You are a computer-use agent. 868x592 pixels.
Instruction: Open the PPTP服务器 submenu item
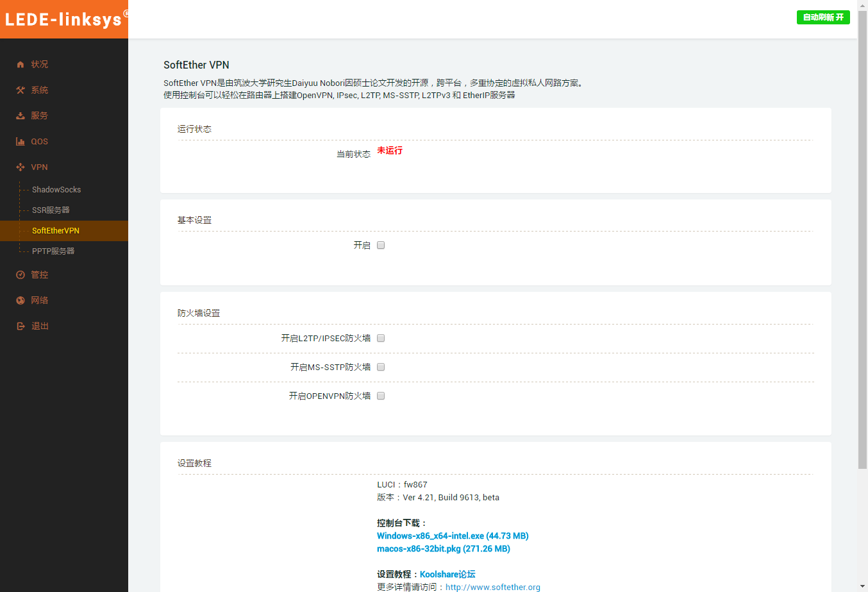click(53, 251)
